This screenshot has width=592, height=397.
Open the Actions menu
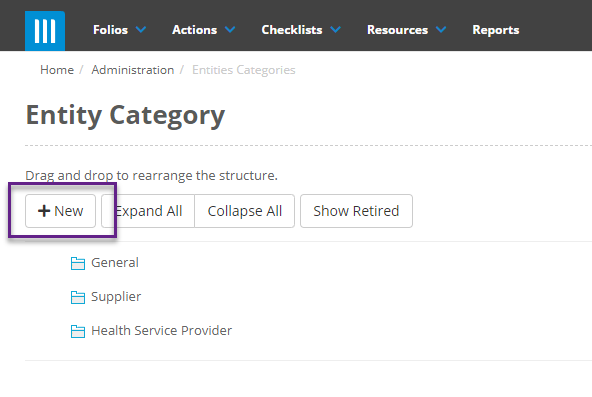[x=194, y=30]
